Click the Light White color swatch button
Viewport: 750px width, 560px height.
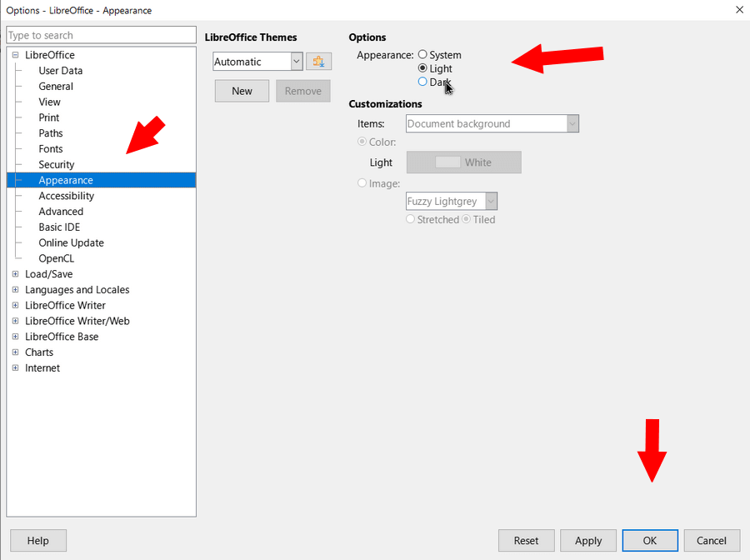[464, 162]
